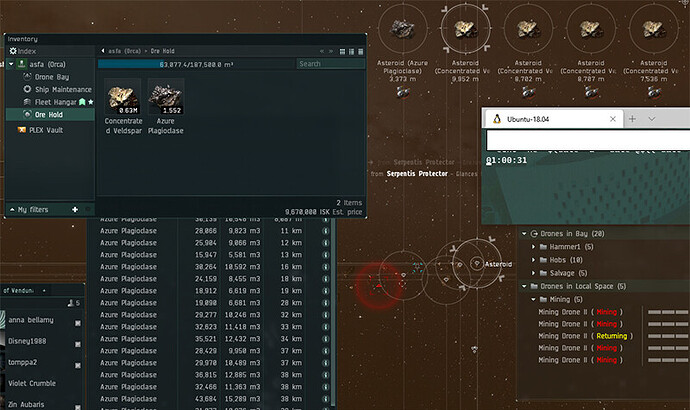The width and height of the screenshot is (690, 410).
Task: Toggle the green fleet access icon on Fleet Hangar
Action: tap(82, 102)
